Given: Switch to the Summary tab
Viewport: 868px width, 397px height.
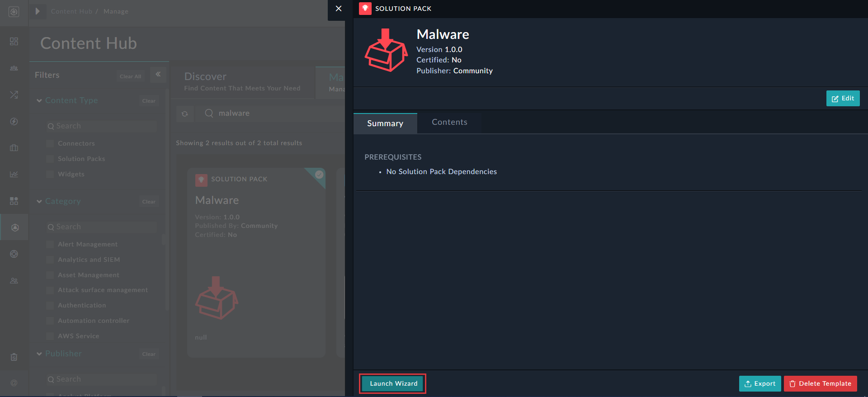Looking at the screenshot, I should click(x=385, y=123).
